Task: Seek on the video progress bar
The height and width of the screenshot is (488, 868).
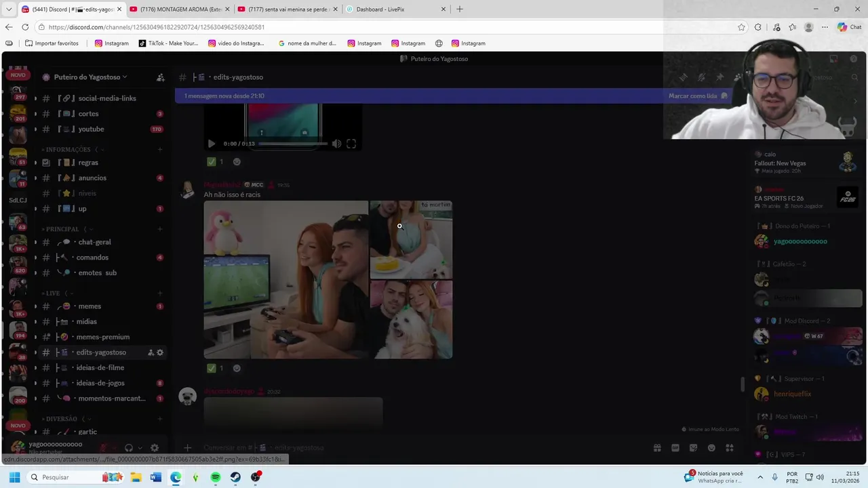Action: (x=293, y=144)
